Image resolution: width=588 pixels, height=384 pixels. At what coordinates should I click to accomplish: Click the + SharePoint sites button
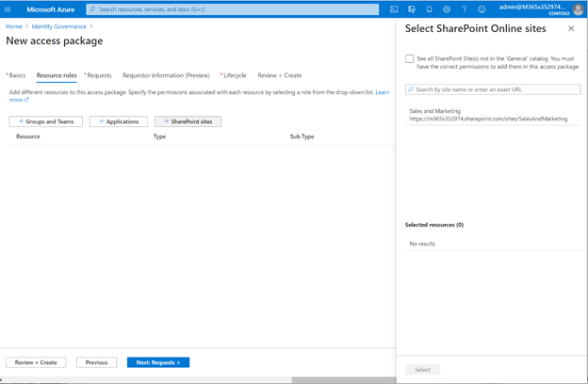pos(188,121)
